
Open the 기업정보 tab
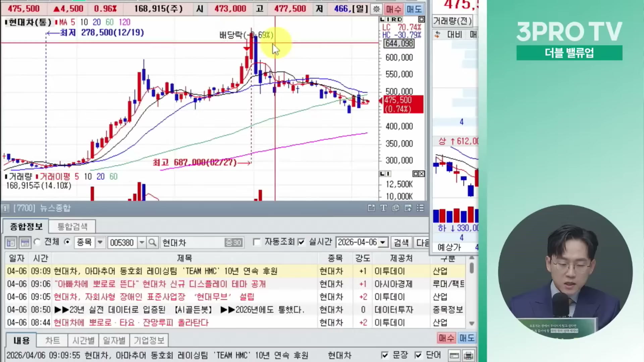(x=149, y=341)
